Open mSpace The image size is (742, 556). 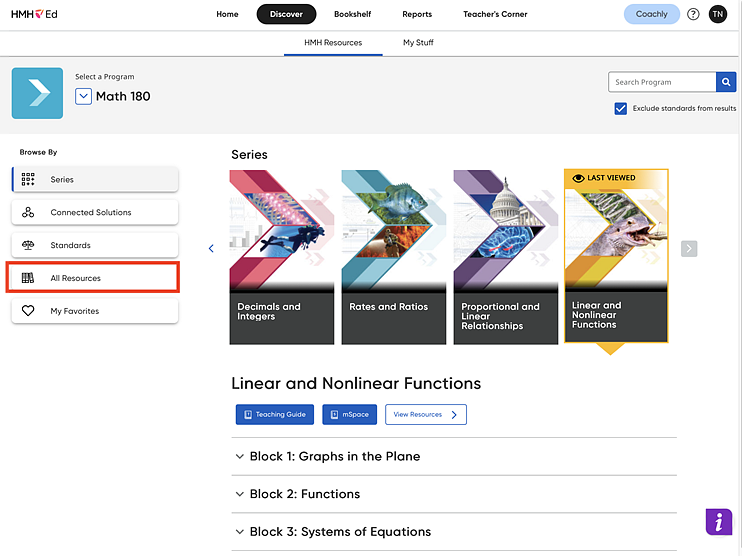(x=350, y=415)
